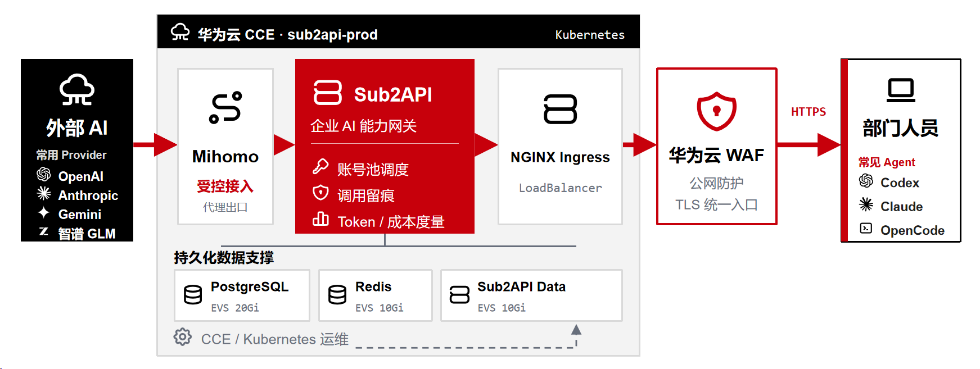Click the 常见 Agent label
The height and width of the screenshot is (369, 980).
[x=887, y=162]
